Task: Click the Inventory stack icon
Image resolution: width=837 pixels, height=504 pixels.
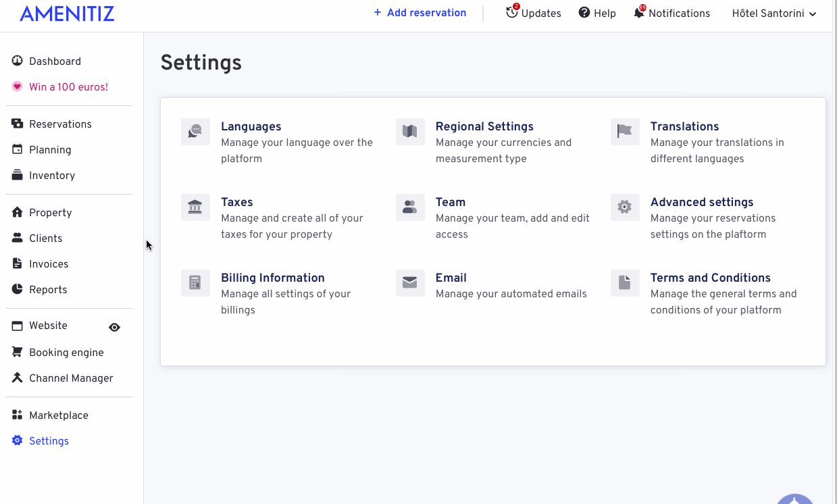Action: (18, 175)
